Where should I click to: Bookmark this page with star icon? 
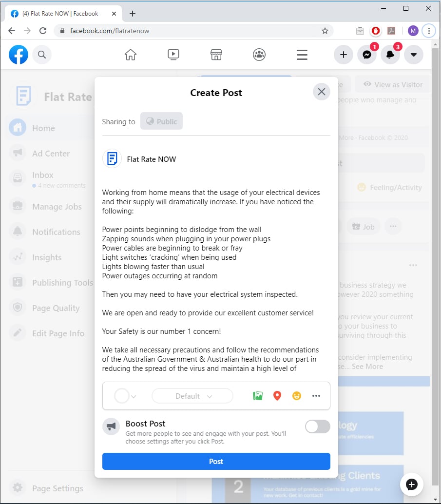[325, 31]
